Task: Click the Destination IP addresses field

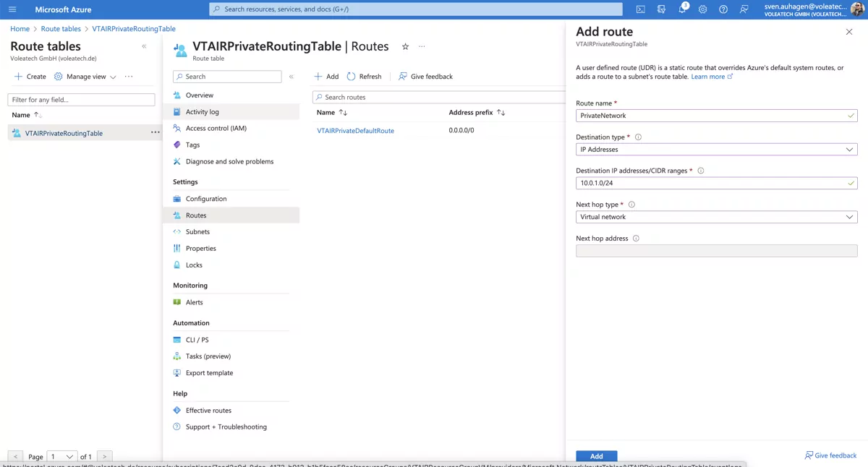Action: pos(716,183)
